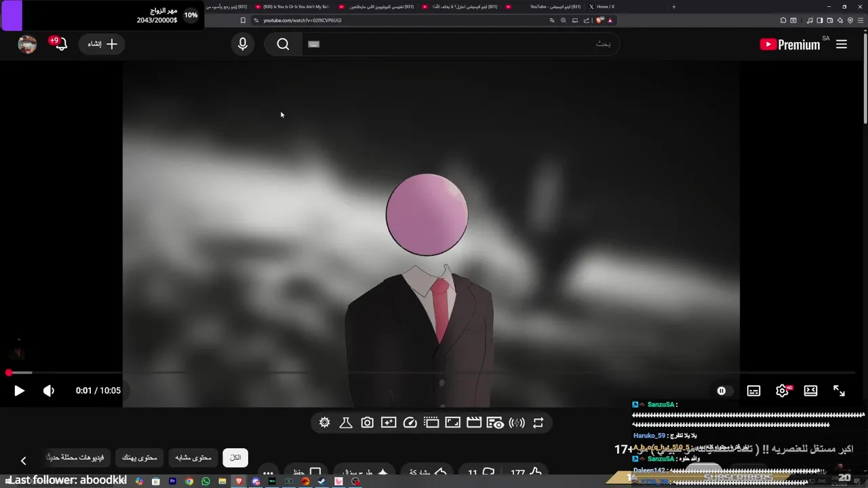Open the playback speed gauge icon

(x=410, y=422)
